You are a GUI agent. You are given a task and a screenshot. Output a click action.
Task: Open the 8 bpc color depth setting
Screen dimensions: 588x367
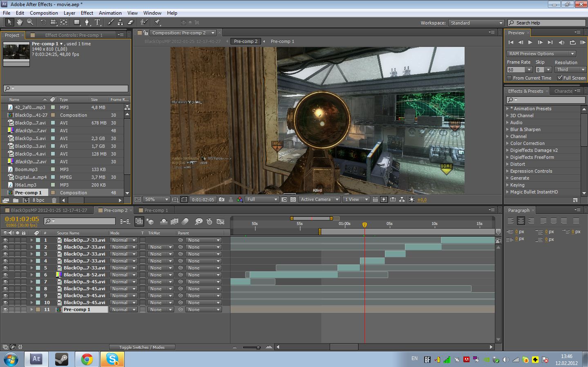[x=38, y=200]
